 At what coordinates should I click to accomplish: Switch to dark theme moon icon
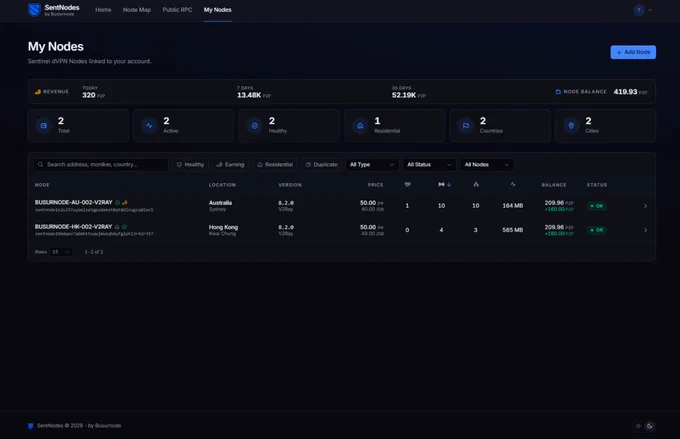(649, 426)
